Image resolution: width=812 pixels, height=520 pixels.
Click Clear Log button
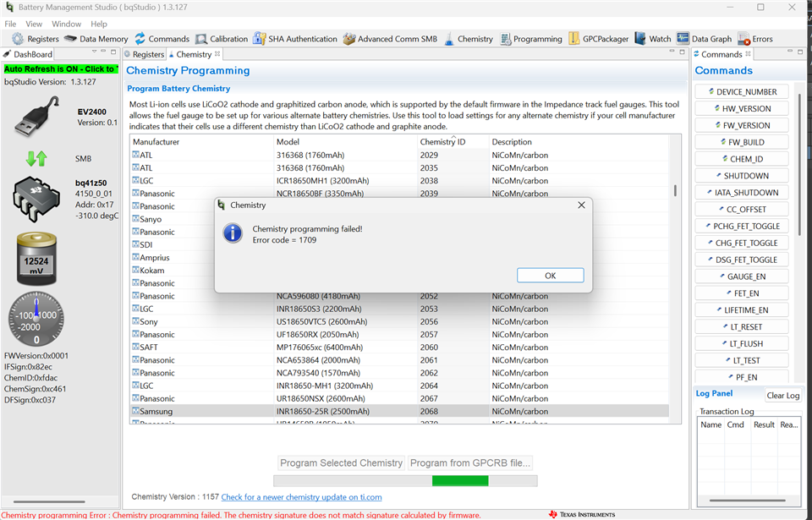(x=783, y=396)
